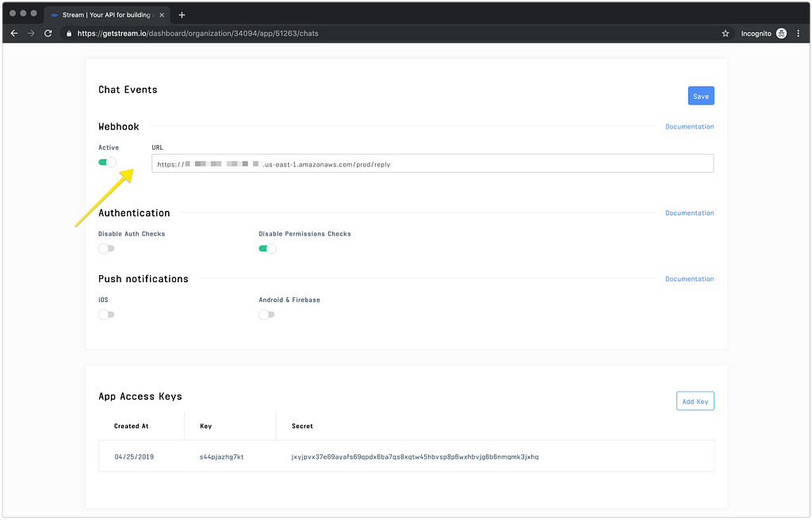
Task: View site info via the padlock icon
Action: pyautogui.click(x=69, y=33)
